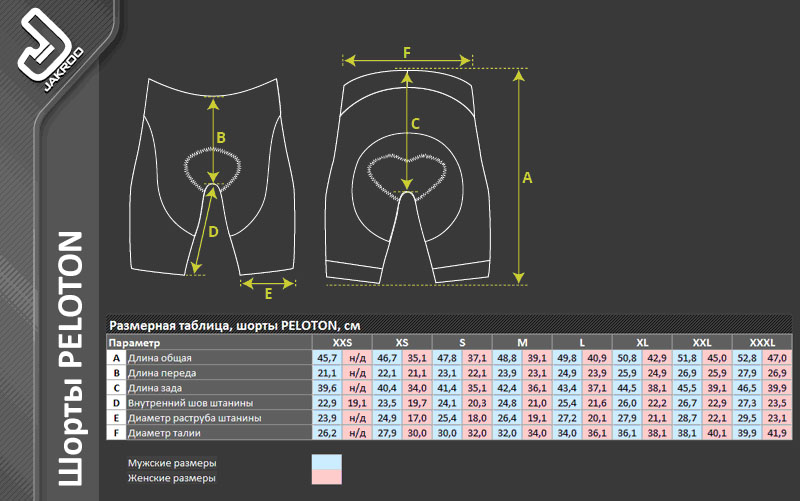Image resolution: width=800 pixels, height=501 pixels.
Task: Click the Jakroo logo
Action: (x=50, y=51)
